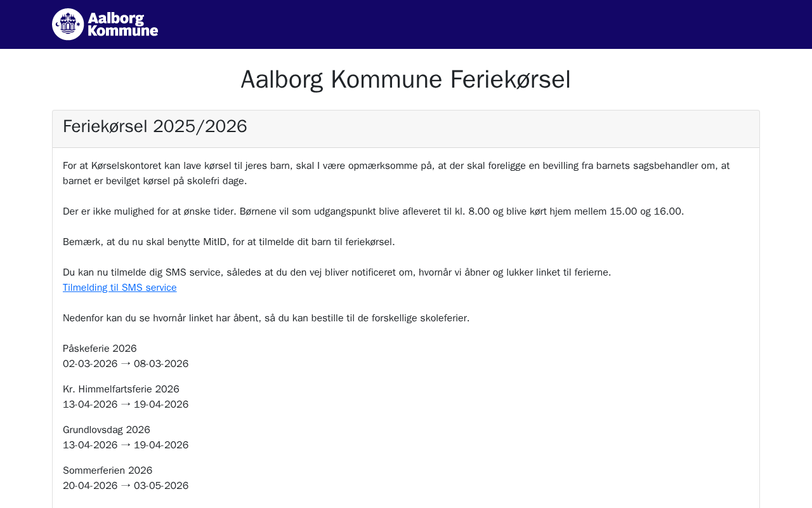Click the paragraph mentioning MitID
The image size is (812, 508).
pyautogui.click(x=228, y=242)
